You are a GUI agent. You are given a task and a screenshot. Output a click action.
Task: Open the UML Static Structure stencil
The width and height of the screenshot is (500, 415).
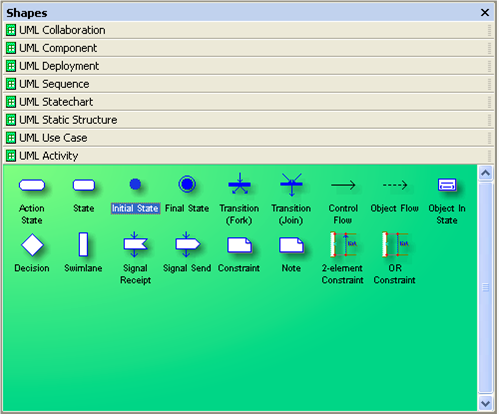coord(248,120)
